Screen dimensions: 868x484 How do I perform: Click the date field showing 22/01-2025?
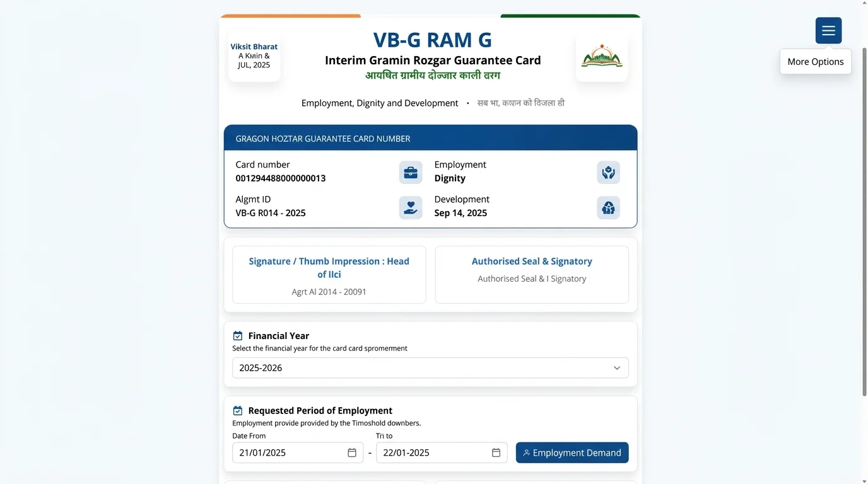pyautogui.click(x=442, y=452)
